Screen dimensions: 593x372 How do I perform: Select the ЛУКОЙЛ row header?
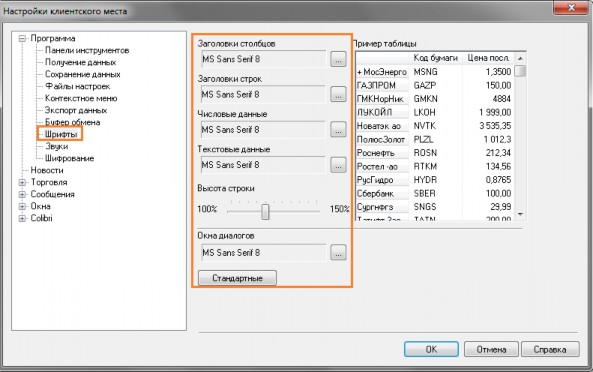tap(383, 113)
